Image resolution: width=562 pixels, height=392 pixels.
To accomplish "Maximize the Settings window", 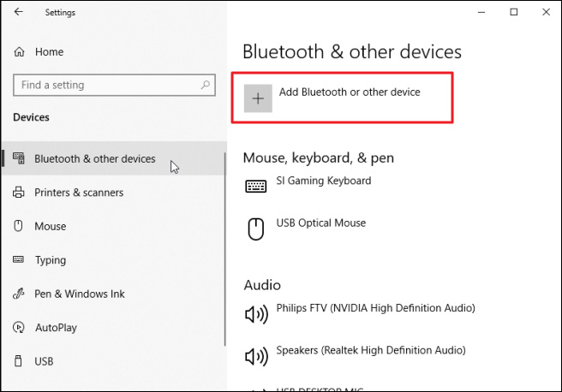I will [x=514, y=12].
